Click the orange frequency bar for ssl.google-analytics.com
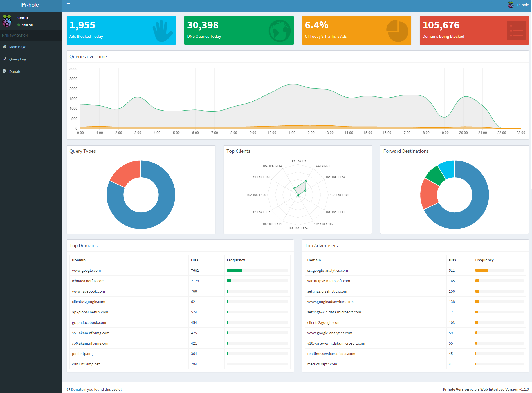 481,270
